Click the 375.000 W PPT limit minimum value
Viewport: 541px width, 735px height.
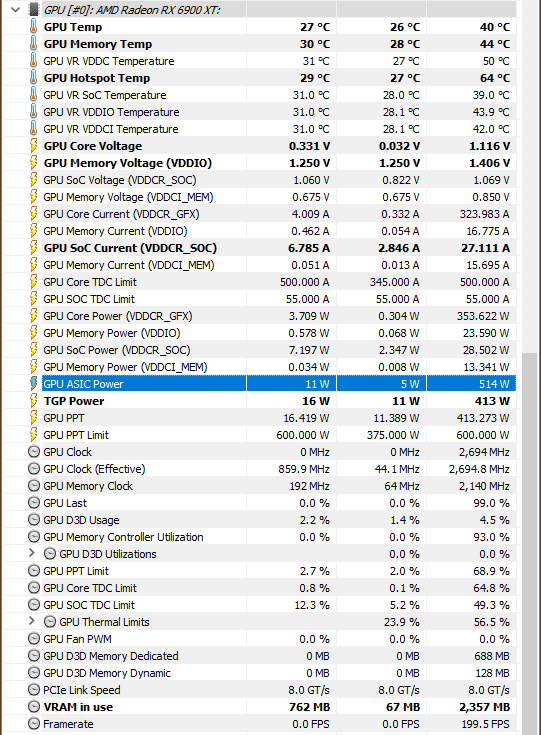click(393, 435)
